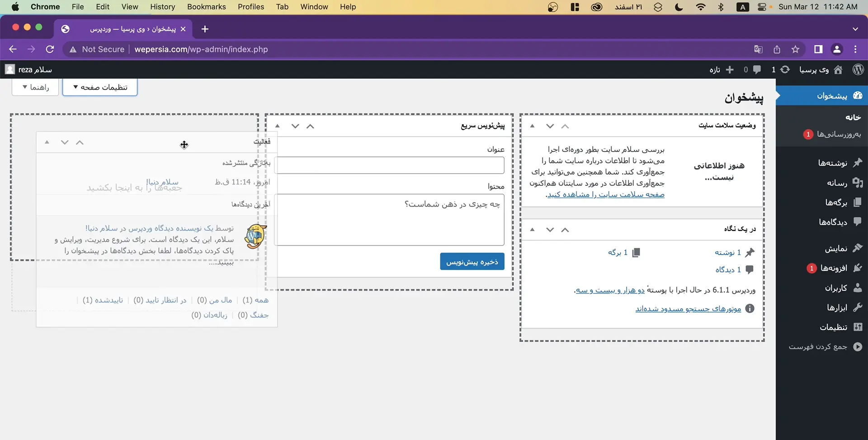The image size is (868, 440).
Task: Click the home icon for وی پرسیا site
Action: point(838,70)
